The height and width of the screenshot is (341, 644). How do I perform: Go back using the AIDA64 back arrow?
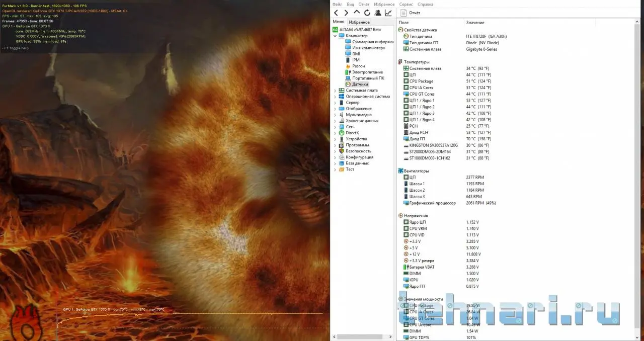tap(336, 13)
